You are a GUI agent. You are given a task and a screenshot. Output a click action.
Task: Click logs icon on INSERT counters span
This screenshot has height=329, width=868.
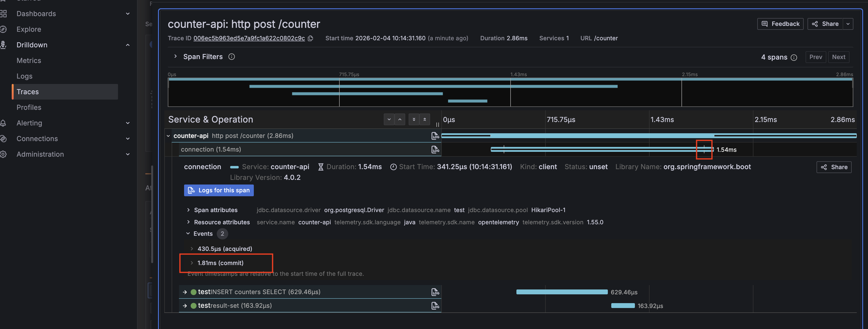435,292
